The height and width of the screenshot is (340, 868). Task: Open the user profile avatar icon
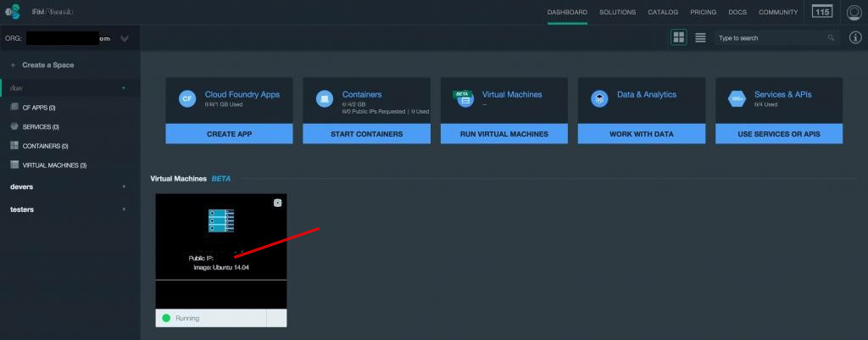854,12
